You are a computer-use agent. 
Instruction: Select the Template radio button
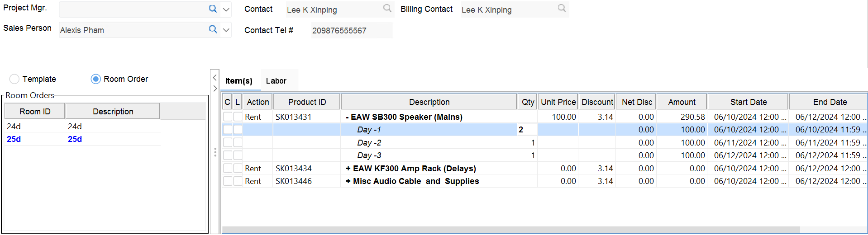click(x=14, y=79)
